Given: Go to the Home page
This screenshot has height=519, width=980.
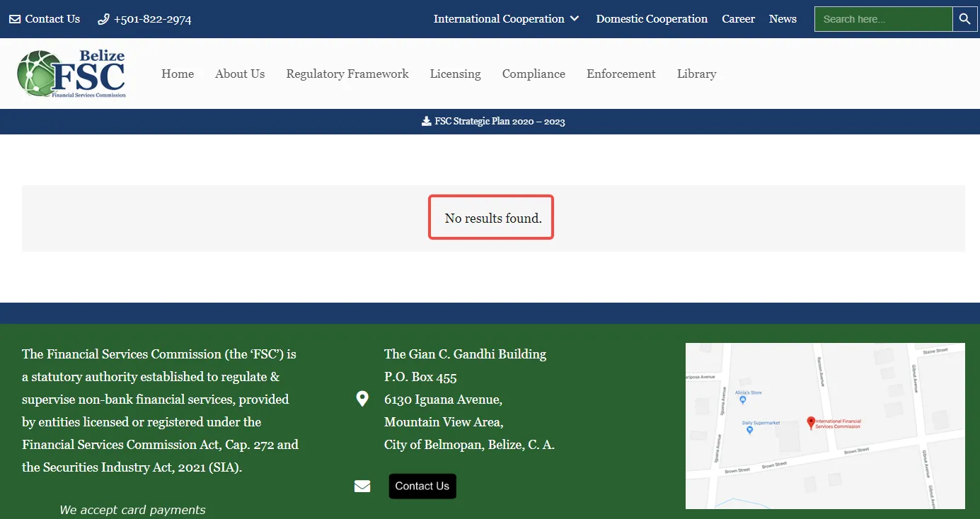Looking at the screenshot, I should point(178,74).
